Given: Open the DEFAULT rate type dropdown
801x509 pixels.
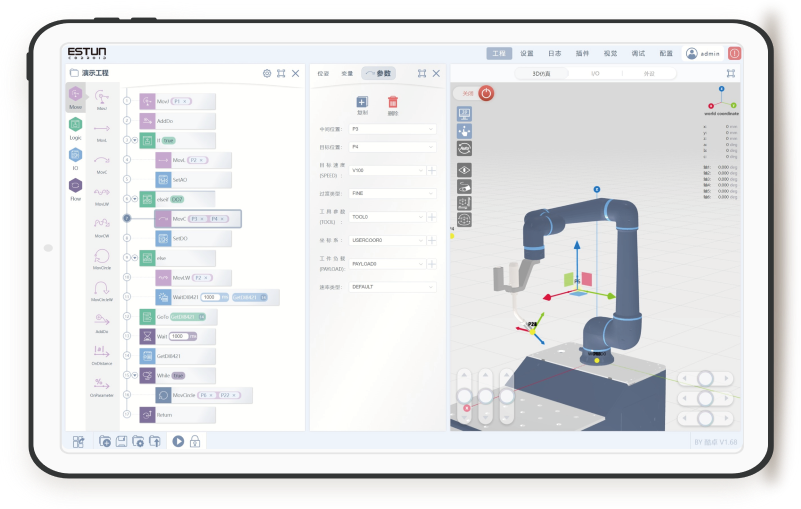Looking at the screenshot, I should coord(392,287).
